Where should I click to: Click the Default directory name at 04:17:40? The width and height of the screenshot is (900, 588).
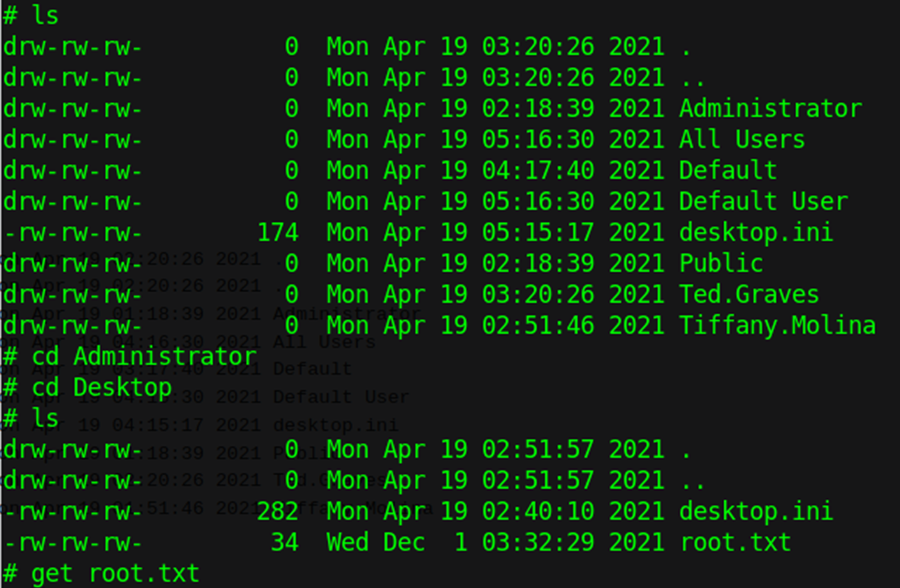tap(728, 171)
